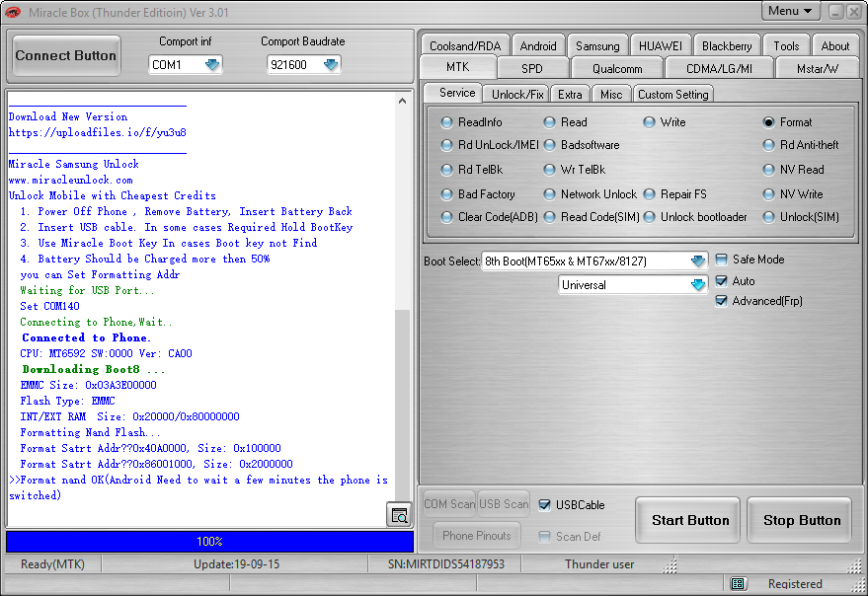Expand the Boot Select dropdown
The image size is (868, 596).
click(698, 261)
